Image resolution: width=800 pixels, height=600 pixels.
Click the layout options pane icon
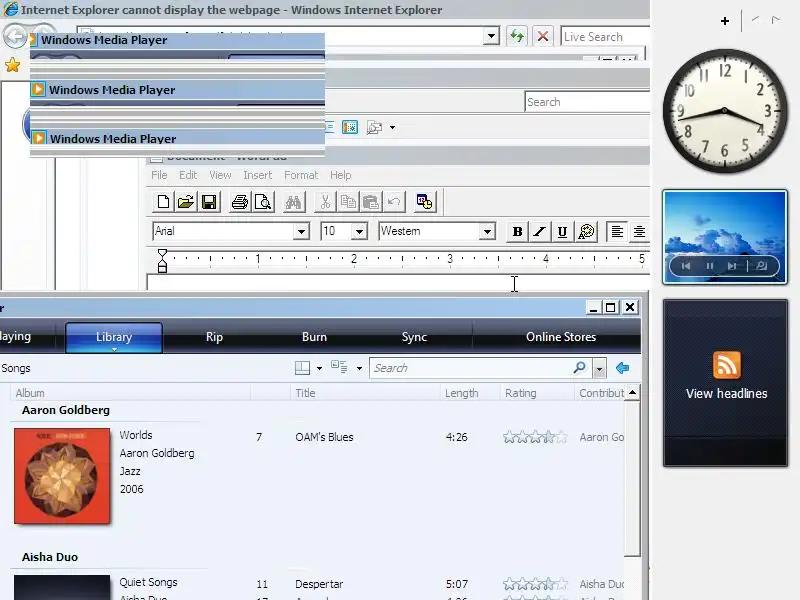(303, 368)
